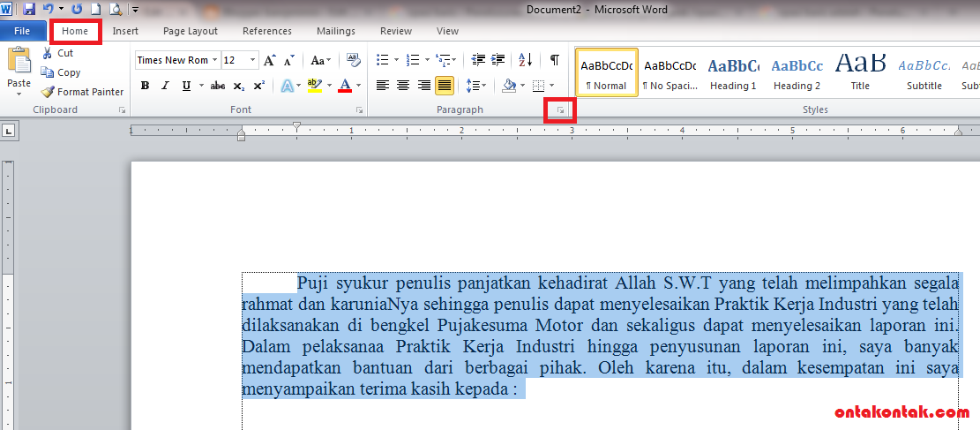Screen dimensions: 980x430
Task: Toggle Underline formatting
Action: [185, 86]
